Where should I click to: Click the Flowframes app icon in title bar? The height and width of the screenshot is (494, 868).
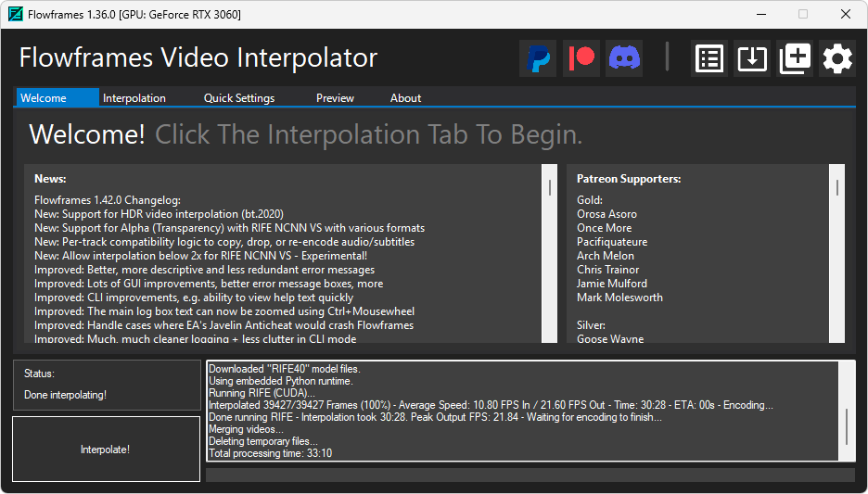point(16,15)
